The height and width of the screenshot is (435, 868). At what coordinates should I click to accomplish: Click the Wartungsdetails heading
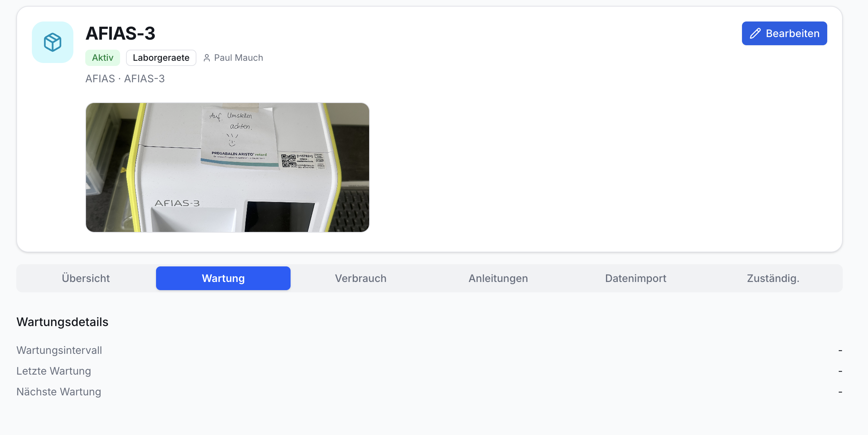coord(62,322)
